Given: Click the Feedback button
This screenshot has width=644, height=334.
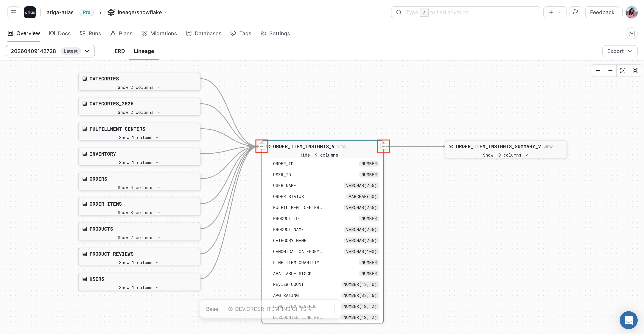Looking at the screenshot, I should [x=602, y=12].
